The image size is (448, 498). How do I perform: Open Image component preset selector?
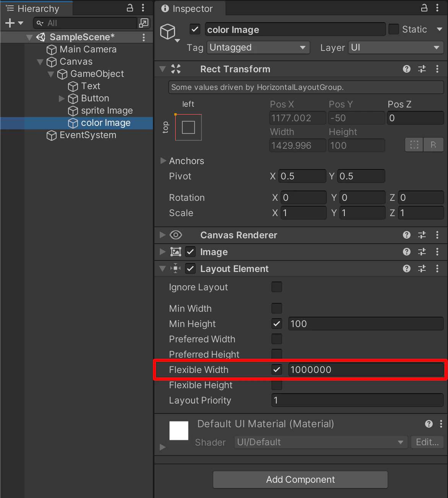coord(422,252)
